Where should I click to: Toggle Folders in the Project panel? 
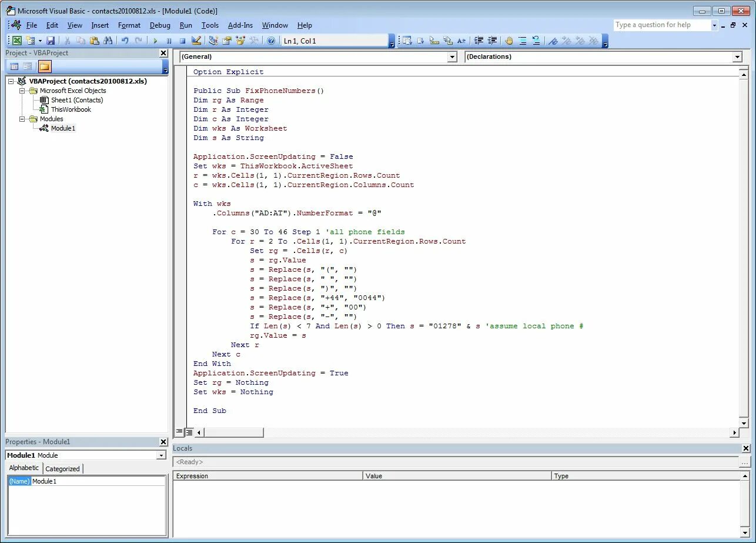click(45, 66)
